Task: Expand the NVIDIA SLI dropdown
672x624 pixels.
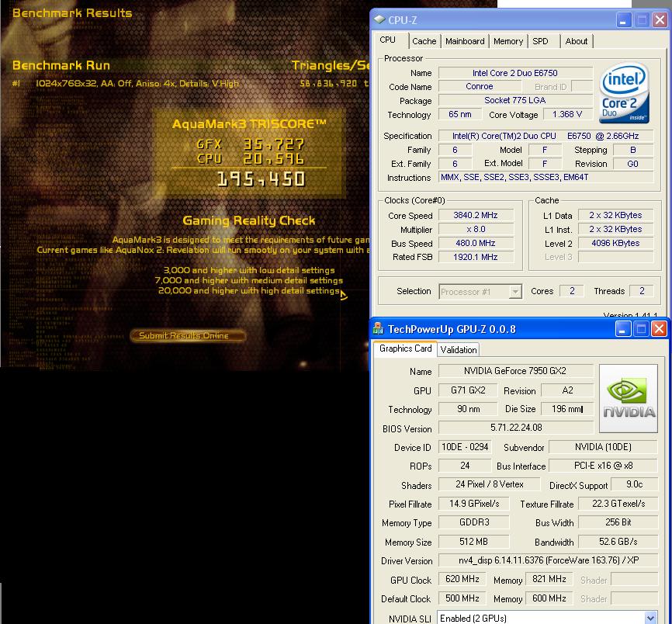Action: 650,618
